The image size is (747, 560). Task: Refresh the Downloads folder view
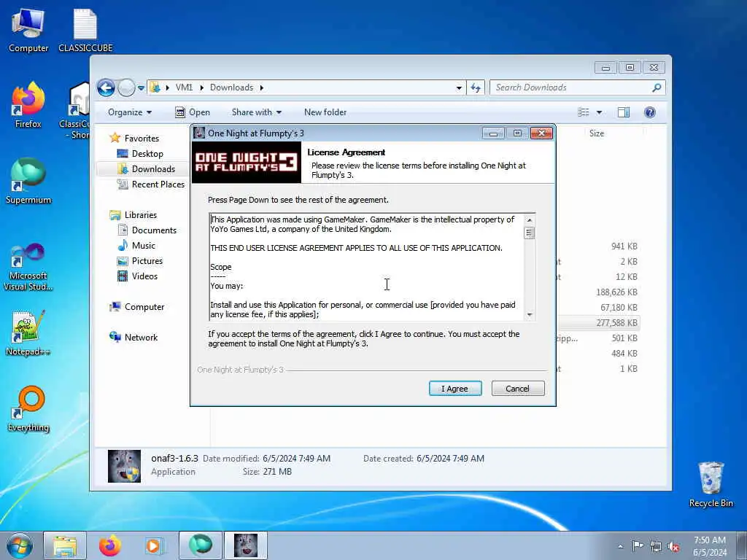point(476,87)
